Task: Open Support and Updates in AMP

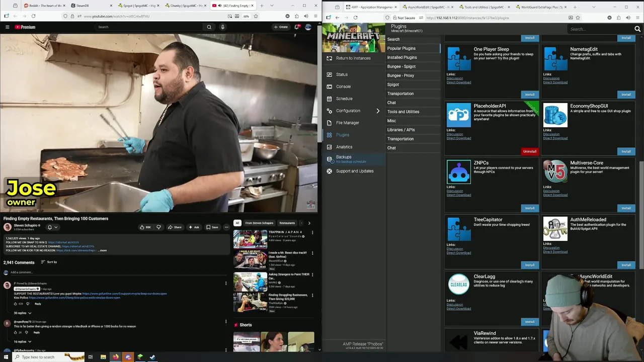Action: point(355,171)
